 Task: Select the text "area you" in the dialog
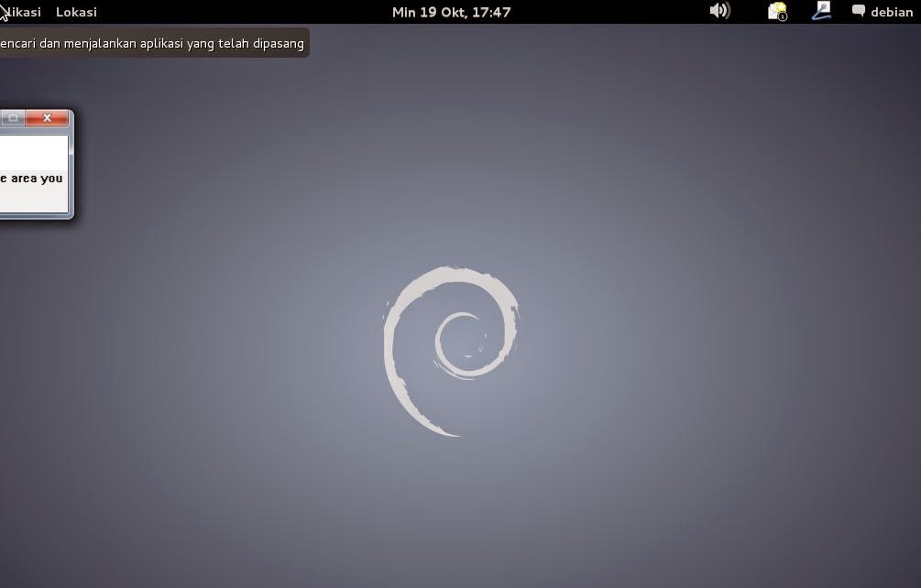coord(37,179)
